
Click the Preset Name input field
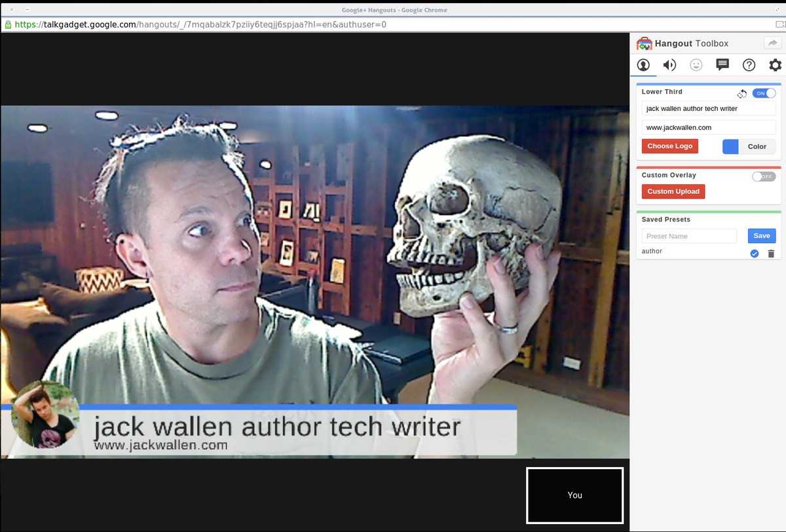[x=689, y=236]
